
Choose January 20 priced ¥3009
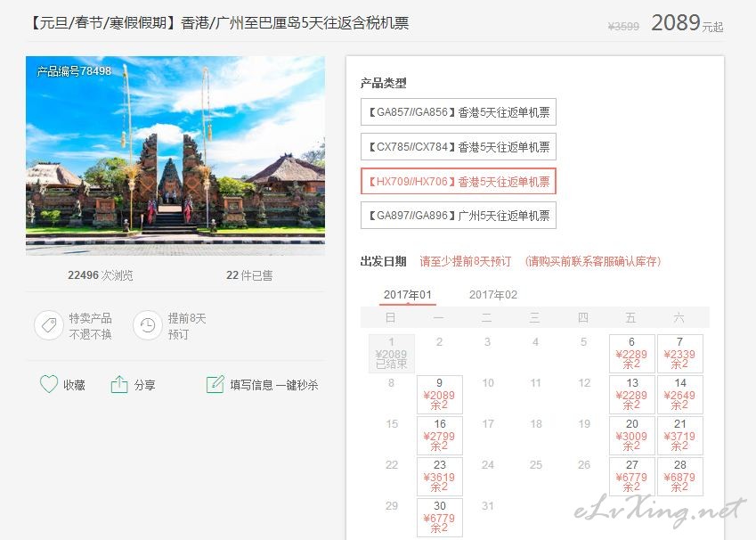click(x=631, y=435)
